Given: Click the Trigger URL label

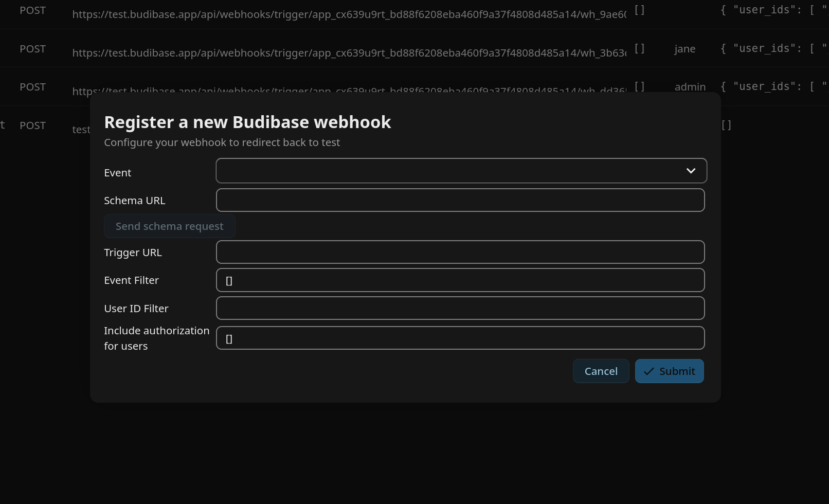Looking at the screenshot, I should pos(133,253).
